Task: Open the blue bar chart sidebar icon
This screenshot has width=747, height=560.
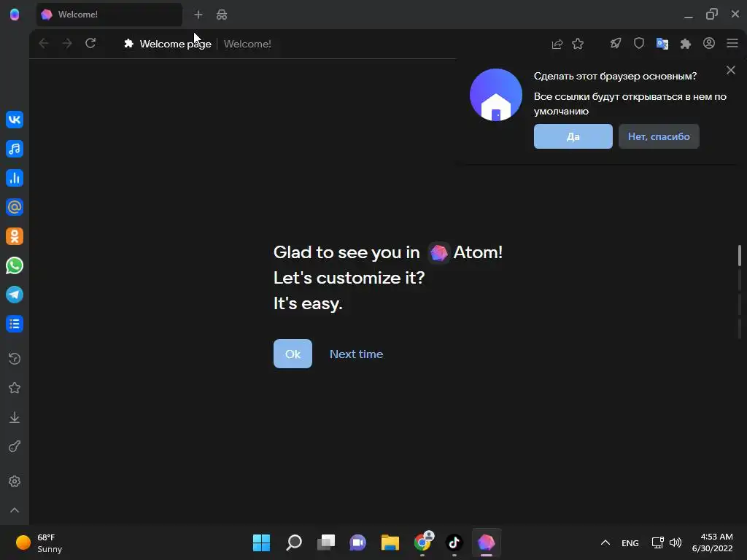Action: click(x=15, y=178)
